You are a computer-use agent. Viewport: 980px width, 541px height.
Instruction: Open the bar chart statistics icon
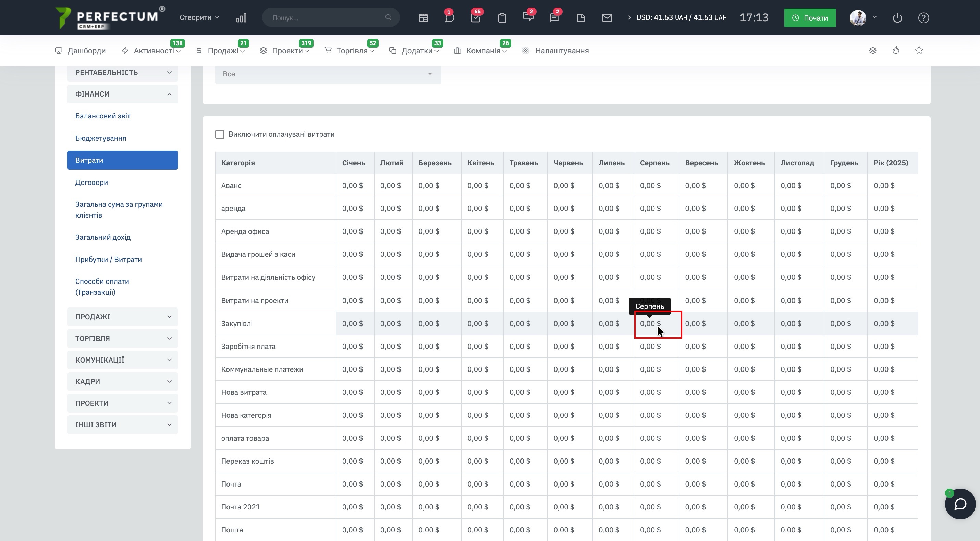[241, 18]
